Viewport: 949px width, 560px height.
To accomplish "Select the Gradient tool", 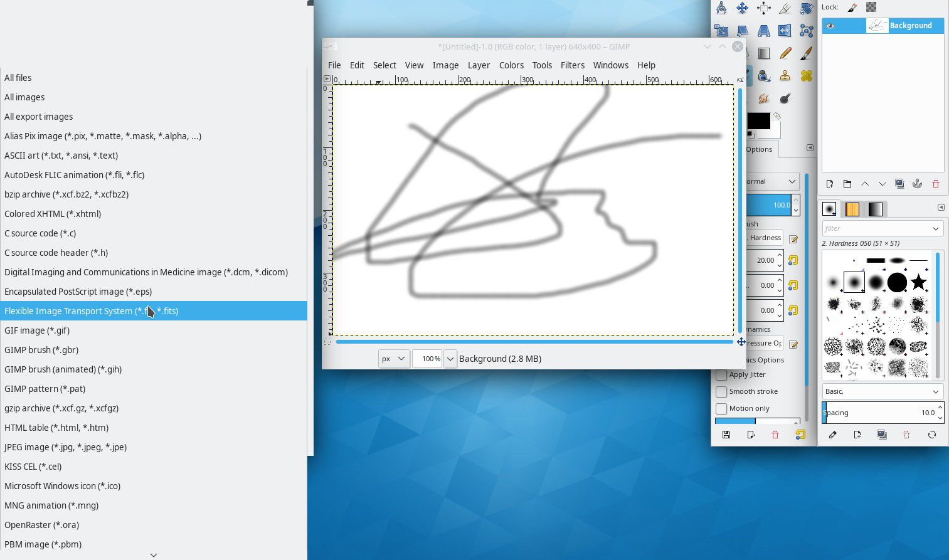I will point(763,53).
